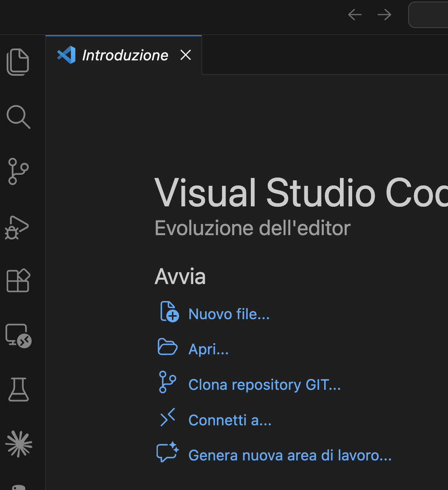Viewport: 448px width, 490px height.
Task: Click the open folder icon beside Apri
Action: click(x=167, y=347)
